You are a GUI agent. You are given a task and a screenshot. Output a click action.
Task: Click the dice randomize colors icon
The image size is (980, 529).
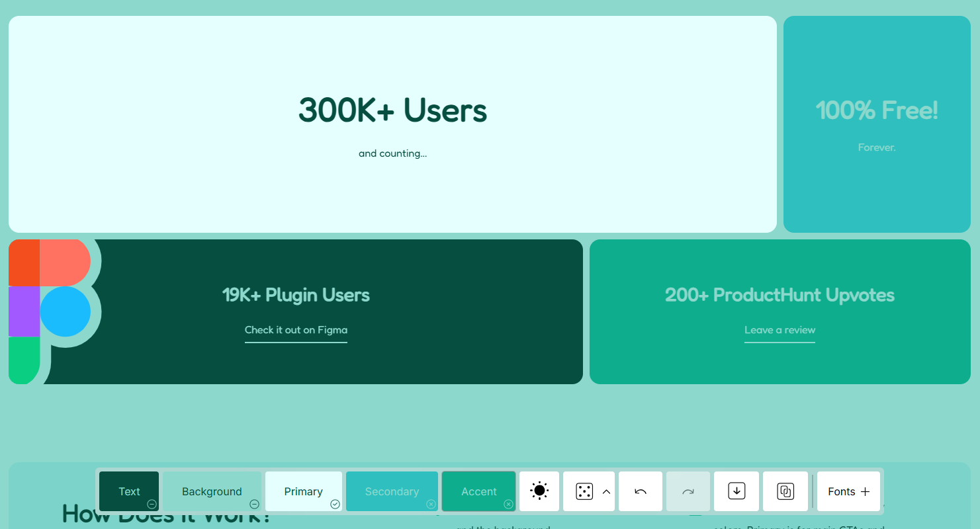pos(584,491)
